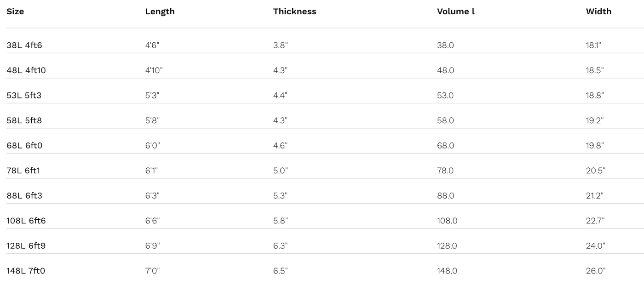Click the Width column header

pyautogui.click(x=598, y=11)
